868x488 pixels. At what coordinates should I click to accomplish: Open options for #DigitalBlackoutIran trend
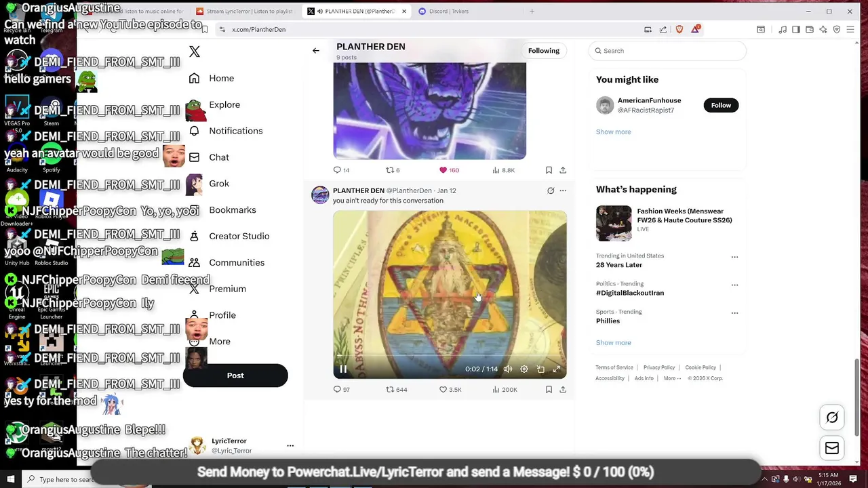(734, 285)
